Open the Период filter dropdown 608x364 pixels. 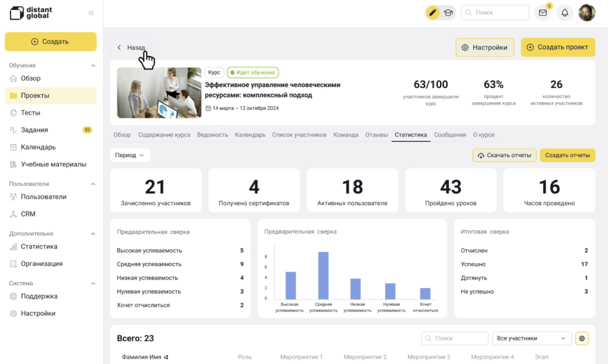(129, 155)
